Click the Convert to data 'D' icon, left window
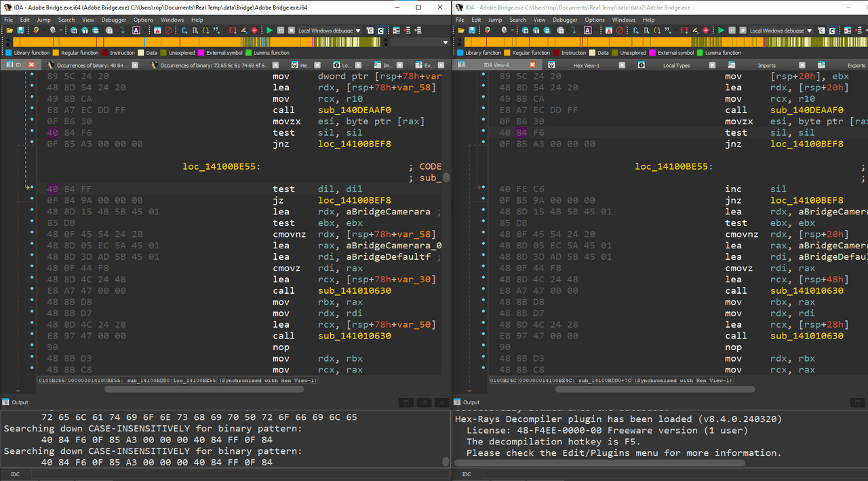 (x=195, y=31)
